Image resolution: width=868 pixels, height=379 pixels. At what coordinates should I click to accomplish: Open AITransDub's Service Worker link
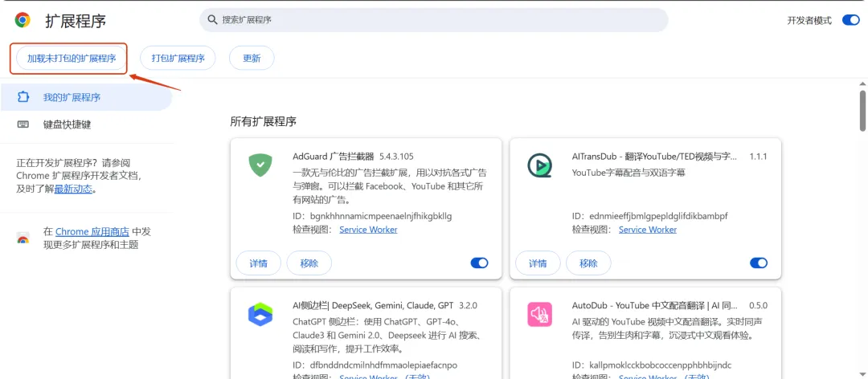coord(648,229)
